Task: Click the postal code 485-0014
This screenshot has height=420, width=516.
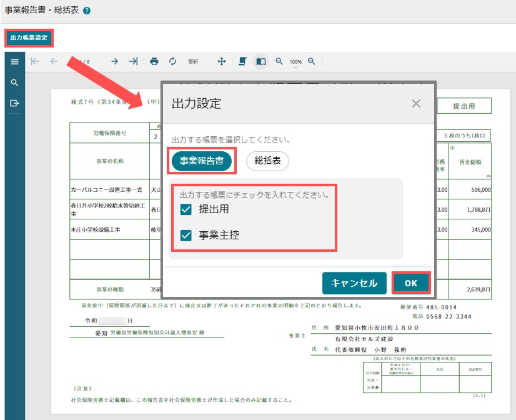Action: (441, 307)
